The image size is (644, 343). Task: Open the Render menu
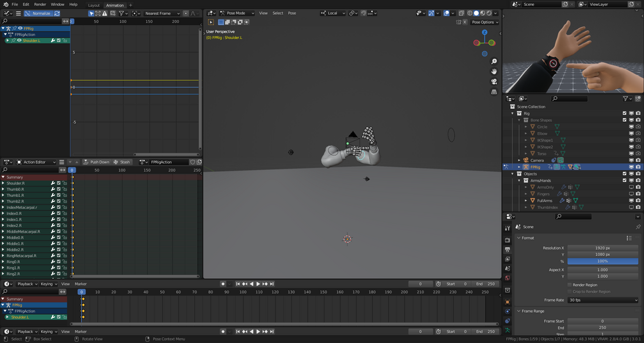pos(40,4)
